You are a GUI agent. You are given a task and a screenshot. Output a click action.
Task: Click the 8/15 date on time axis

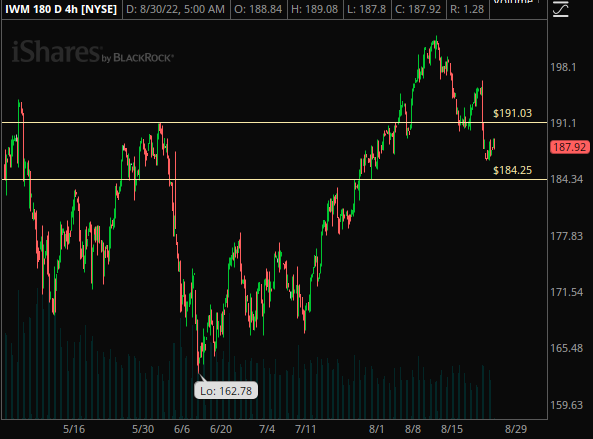(x=452, y=429)
